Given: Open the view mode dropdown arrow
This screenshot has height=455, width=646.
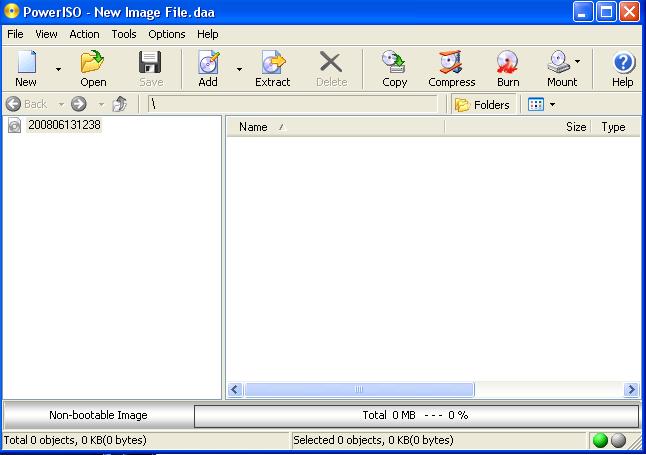Looking at the screenshot, I should (552, 105).
